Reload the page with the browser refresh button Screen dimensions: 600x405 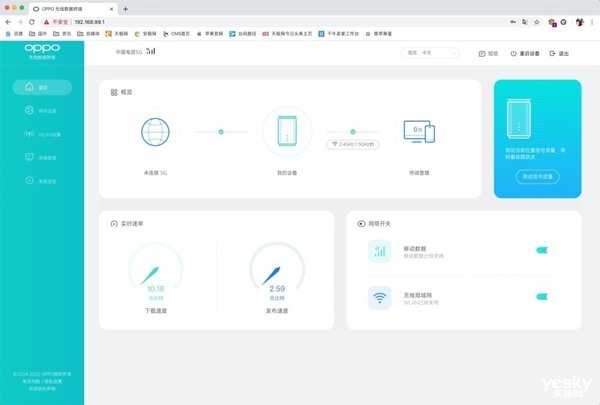[x=32, y=21]
